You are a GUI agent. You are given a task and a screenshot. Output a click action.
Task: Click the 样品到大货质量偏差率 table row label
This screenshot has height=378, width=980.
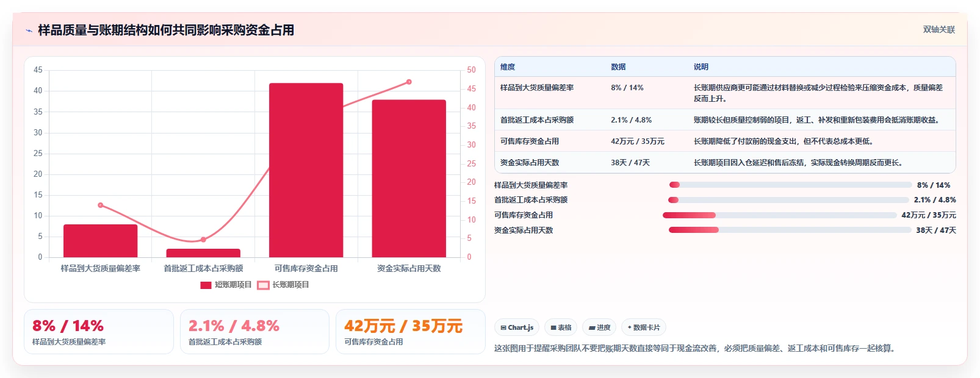(x=537, y=88)
